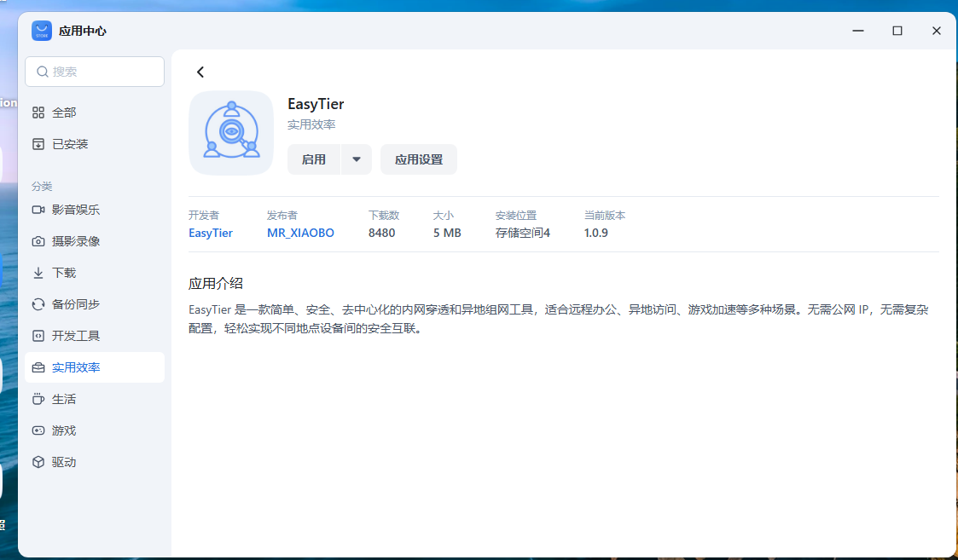Expand the dropdown arrow beside 启用

pyautogui.click(x=357, y=159)
